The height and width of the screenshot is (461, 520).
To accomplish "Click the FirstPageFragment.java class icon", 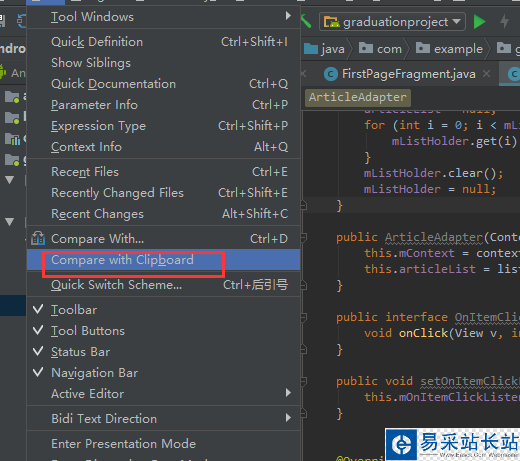I will click(x=331, y=74).
